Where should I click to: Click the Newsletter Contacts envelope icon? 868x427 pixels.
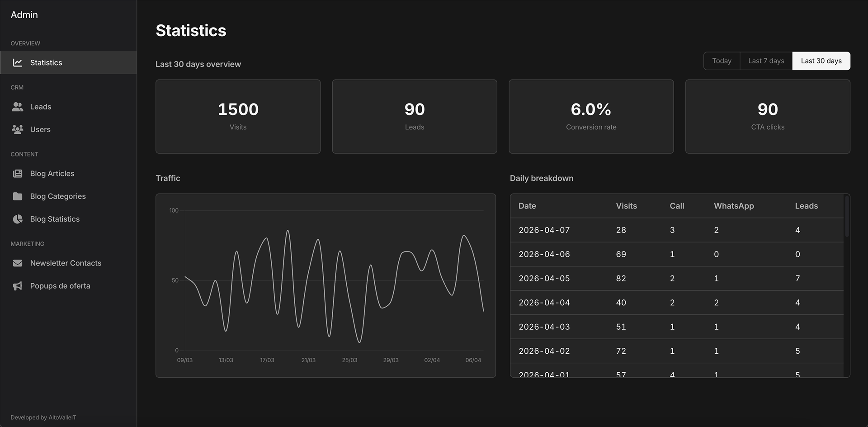click(x=18, y=263)
